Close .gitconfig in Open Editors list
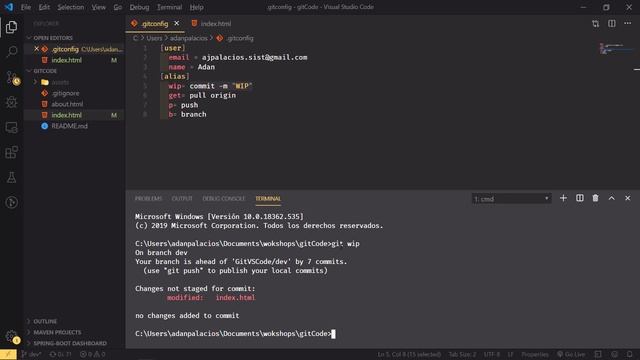This screenshot has width=640, height=360. (x=36, y=49)
